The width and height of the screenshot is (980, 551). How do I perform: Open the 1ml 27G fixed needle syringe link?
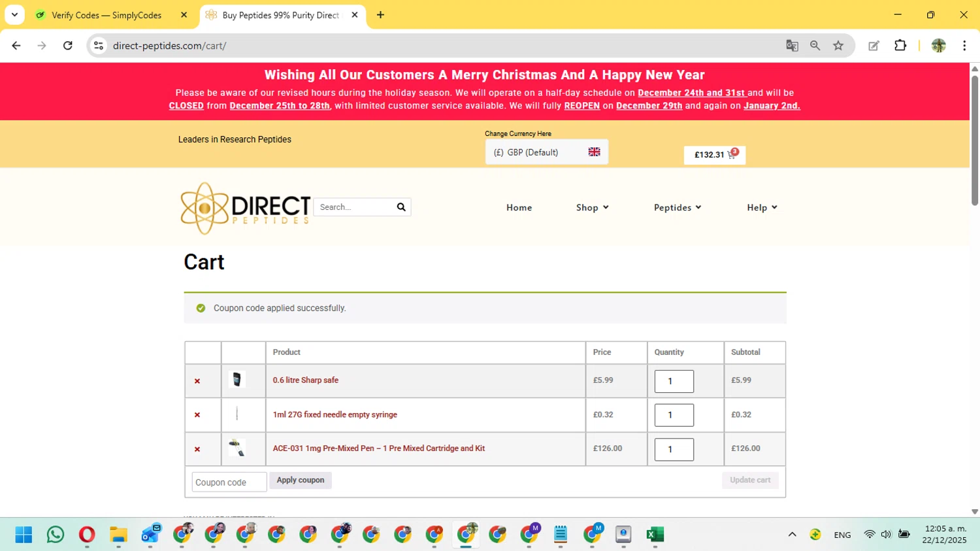pos(335,415)
